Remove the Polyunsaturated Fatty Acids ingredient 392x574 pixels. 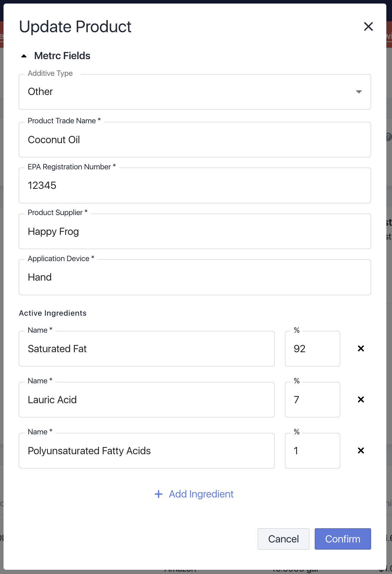pos(361,450)
